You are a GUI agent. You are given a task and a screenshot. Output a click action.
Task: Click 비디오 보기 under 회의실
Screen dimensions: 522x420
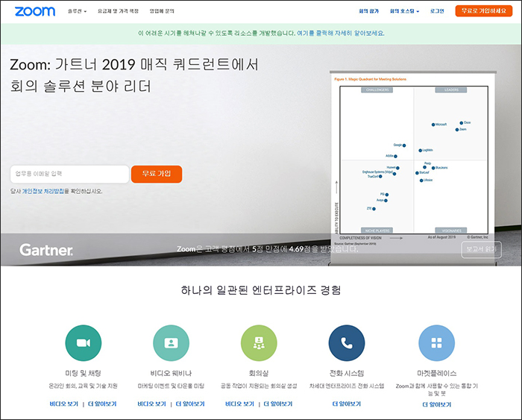[239, 404]
